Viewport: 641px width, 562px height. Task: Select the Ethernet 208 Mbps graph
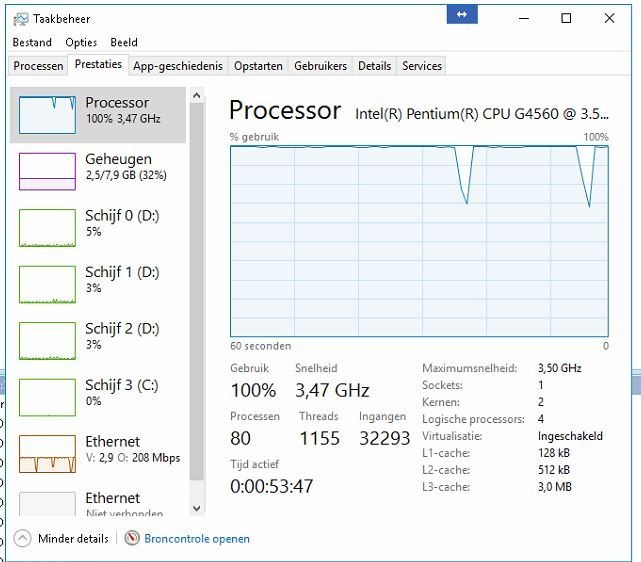pos(47,453)
